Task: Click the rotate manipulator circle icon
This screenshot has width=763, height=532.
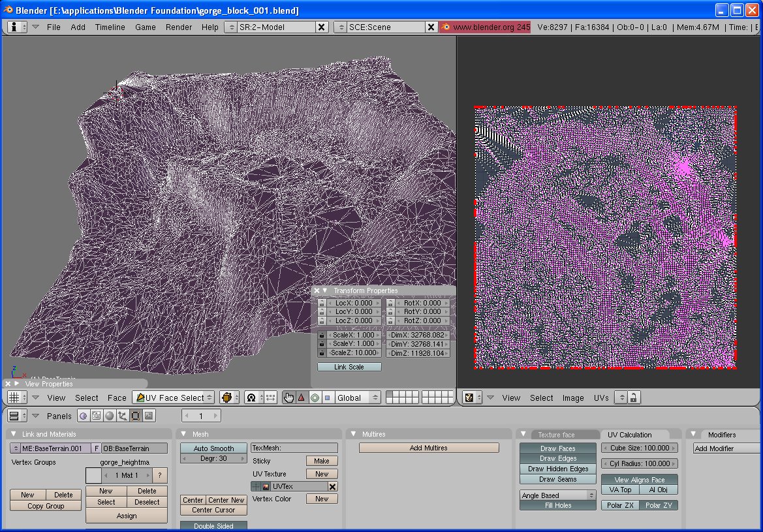Action: click(x=315, y=398)
